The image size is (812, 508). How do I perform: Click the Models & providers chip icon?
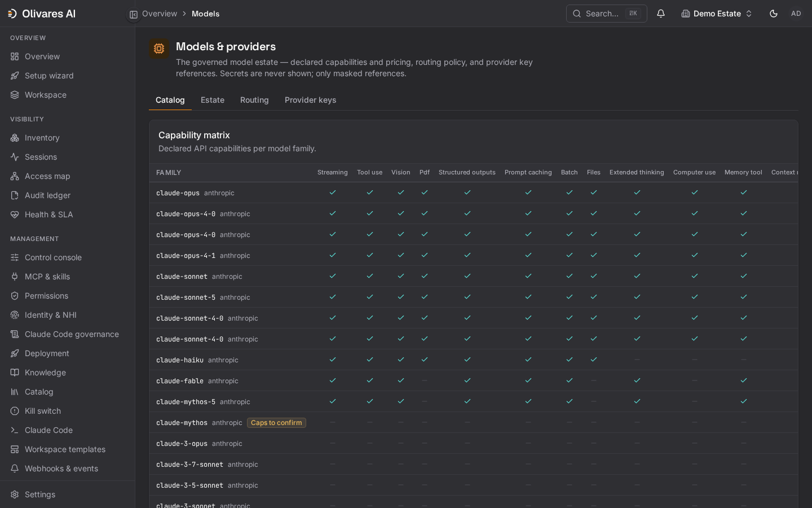pos(159,49)
